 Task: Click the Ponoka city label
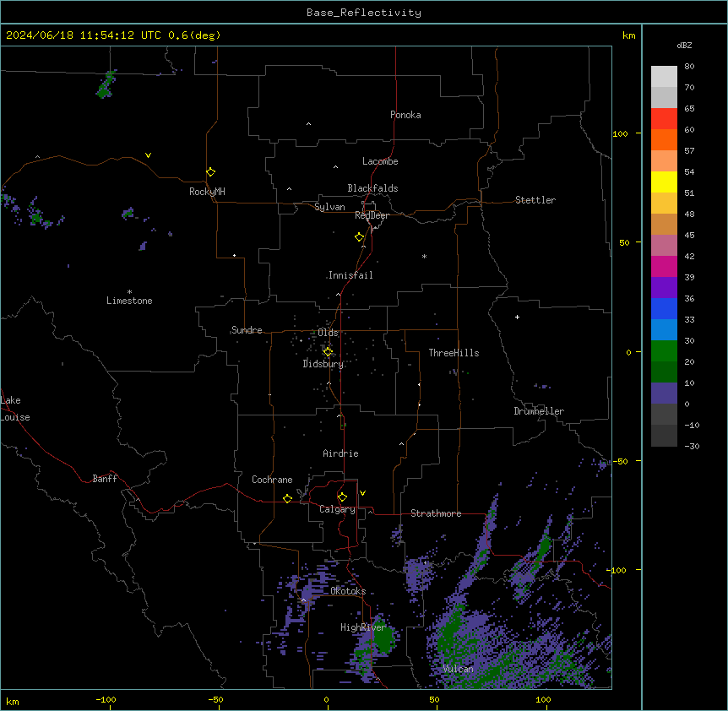(405, 115)
